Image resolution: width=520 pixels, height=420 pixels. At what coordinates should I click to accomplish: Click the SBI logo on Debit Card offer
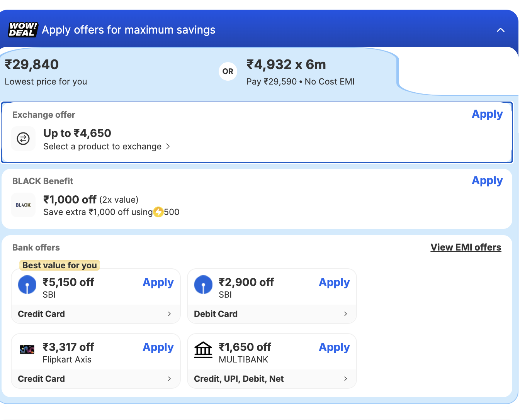pos(203,285)
